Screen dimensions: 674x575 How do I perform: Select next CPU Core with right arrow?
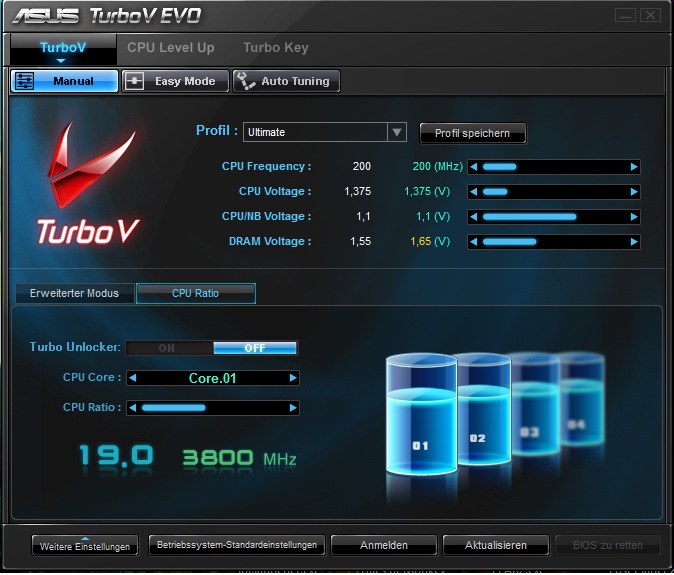[293, 378]
